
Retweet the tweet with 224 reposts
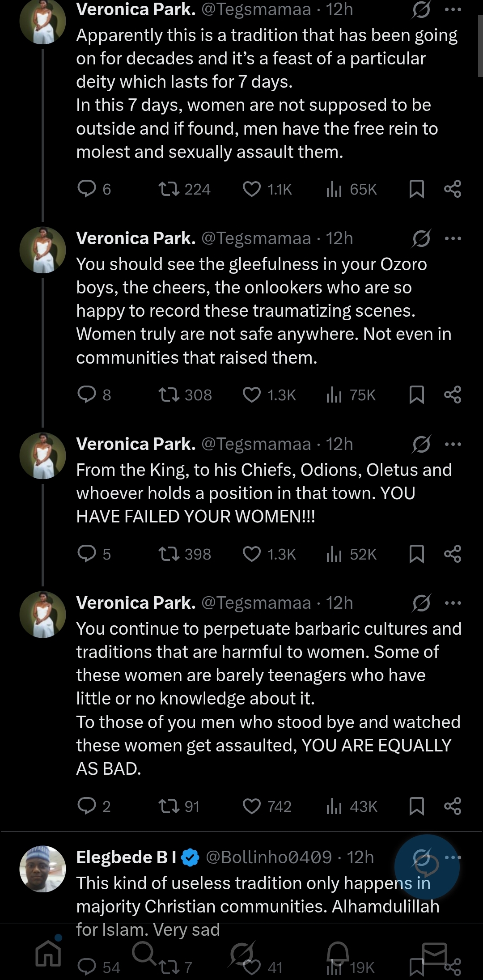pos(169,189)
